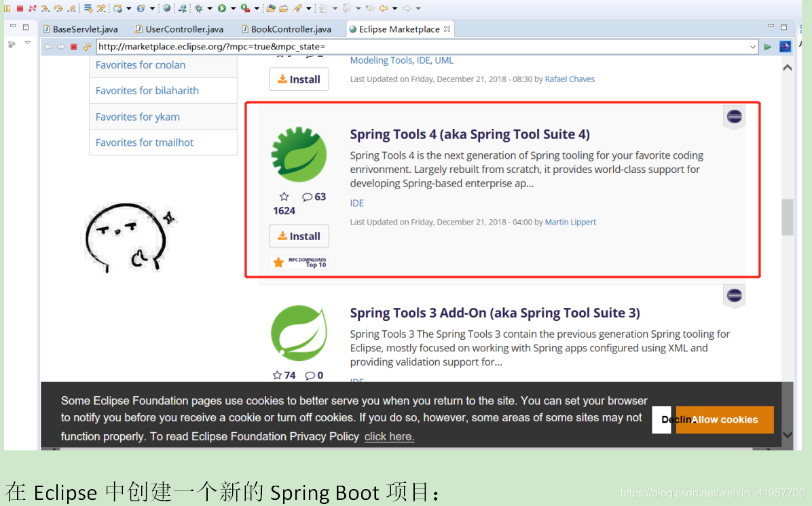Click the green Go to URL arrow

pos(767,47)
